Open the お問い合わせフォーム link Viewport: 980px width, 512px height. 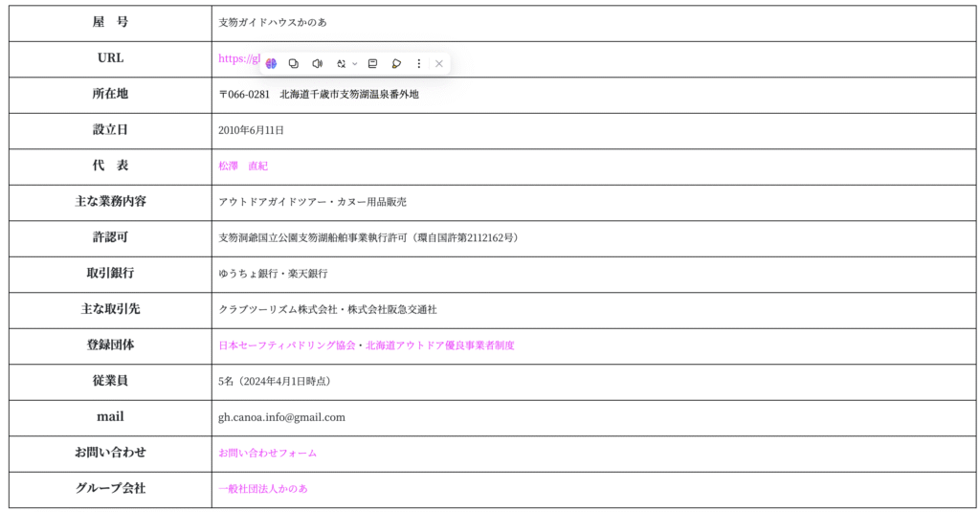[x=268, y=454]
